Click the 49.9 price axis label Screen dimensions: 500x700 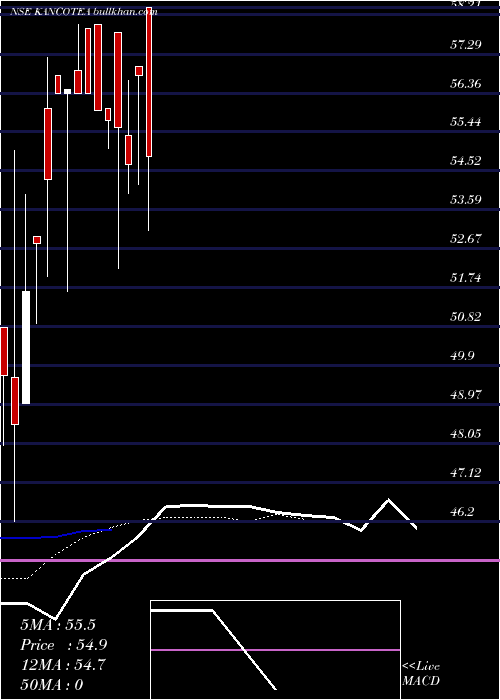tap(463, 355)
